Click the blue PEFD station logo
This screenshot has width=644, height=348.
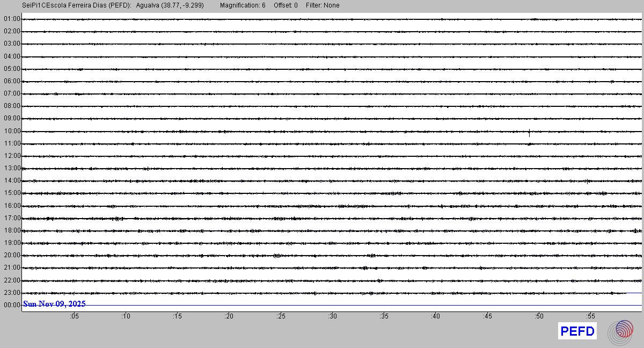tap(577, 331)
